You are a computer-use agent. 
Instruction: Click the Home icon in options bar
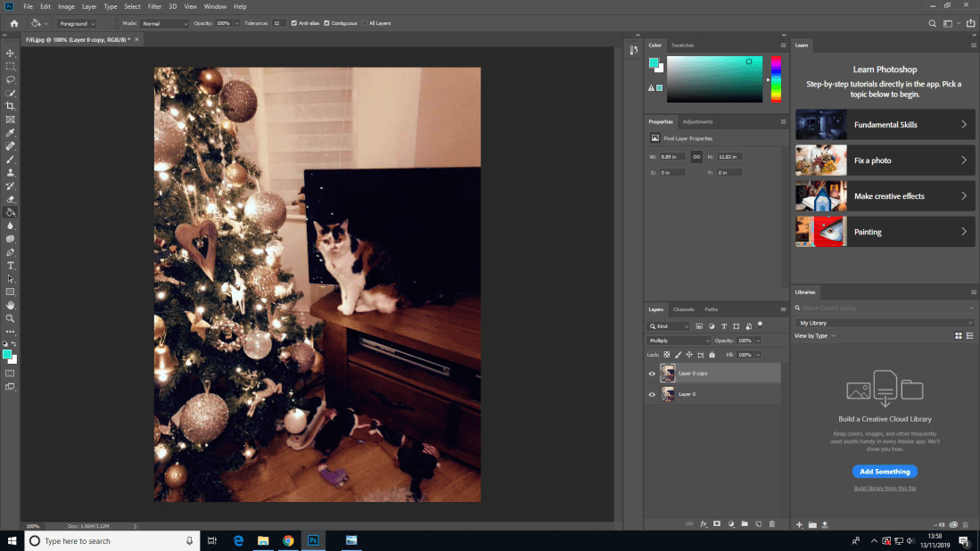click(13, 23)
